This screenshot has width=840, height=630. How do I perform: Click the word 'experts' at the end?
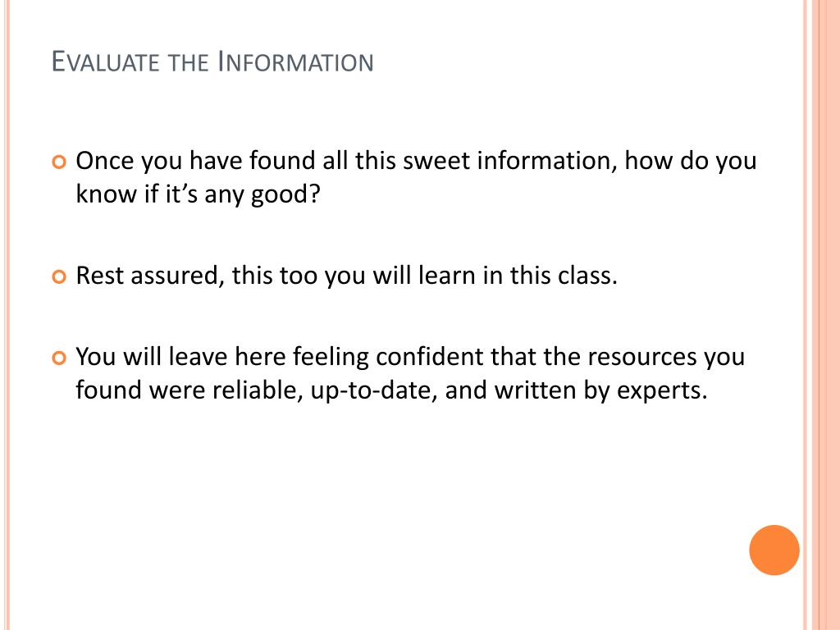tap(662, 390)
